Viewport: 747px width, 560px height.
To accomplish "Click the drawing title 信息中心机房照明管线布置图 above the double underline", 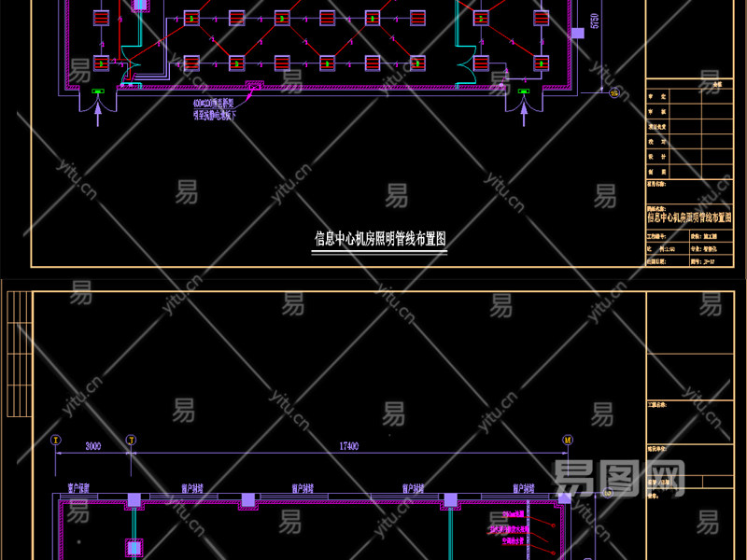I will tap(380, 239).
